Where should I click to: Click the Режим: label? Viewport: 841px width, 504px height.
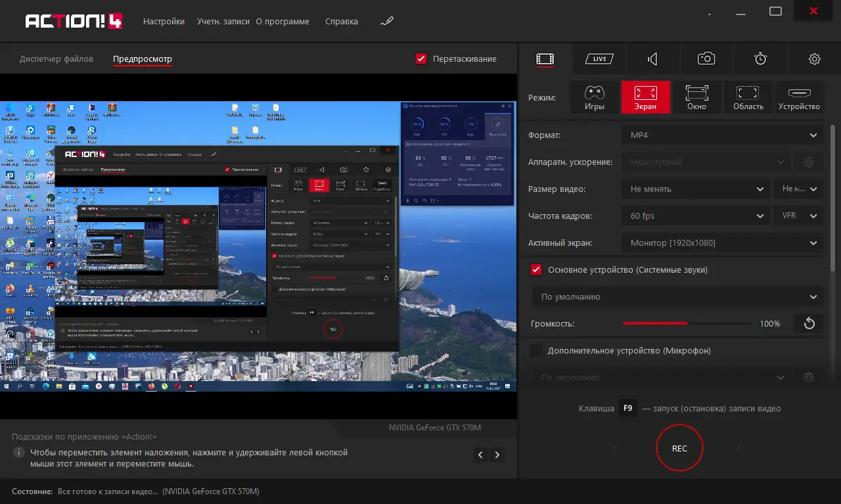point(542,98)
